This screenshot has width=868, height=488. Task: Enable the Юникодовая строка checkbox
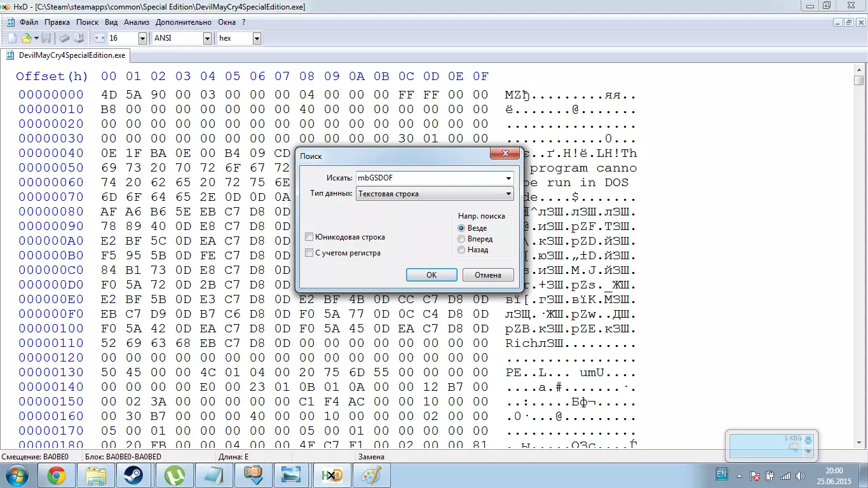(309, 237)
